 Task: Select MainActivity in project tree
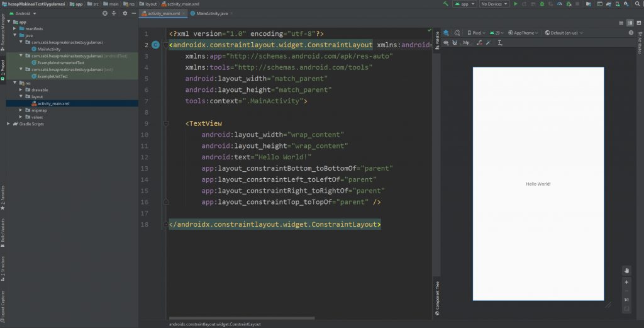[49, 49]
